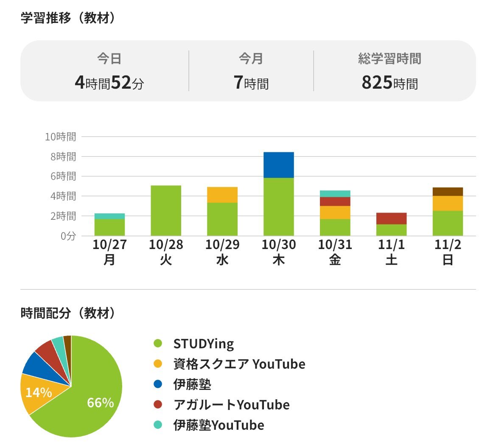Screen dimensions: 496x448
Task: Click the green STUDYing legend dot
Action: 158,343
